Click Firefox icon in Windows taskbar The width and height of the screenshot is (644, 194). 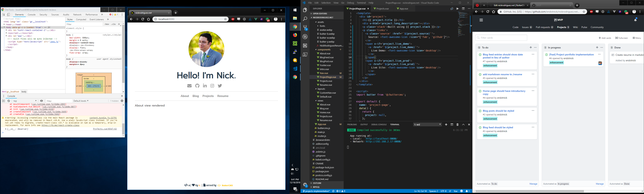click(295, 35)
